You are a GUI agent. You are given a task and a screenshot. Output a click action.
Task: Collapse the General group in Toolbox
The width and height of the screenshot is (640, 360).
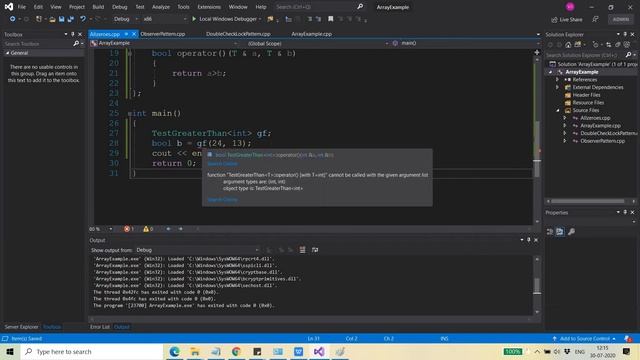click(7, 53)
